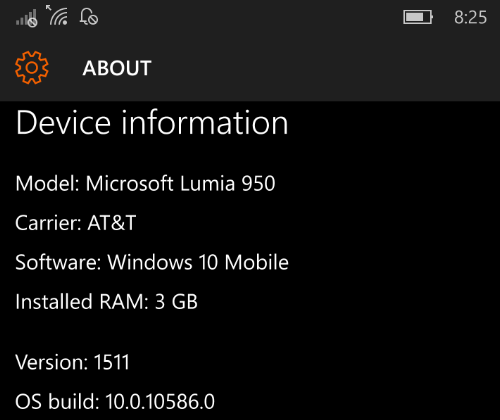The width and height of the screenshot is (500, 420).
Task: Tap the cellular signal strength icon
Action: [x=26, y=18]
